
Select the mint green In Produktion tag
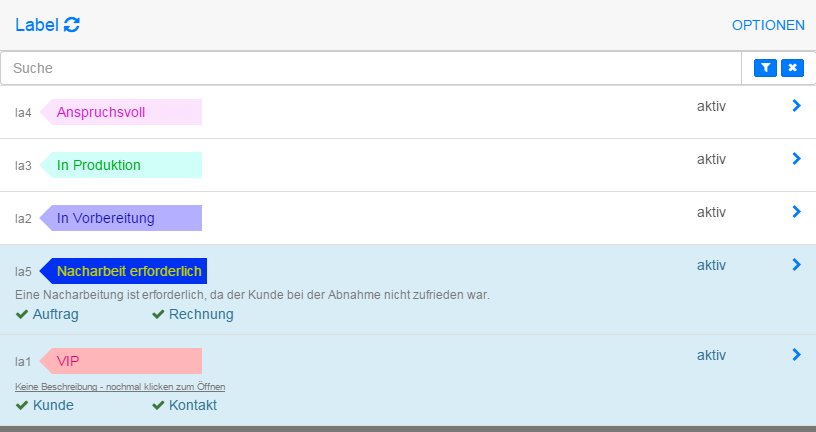point(121,165)
